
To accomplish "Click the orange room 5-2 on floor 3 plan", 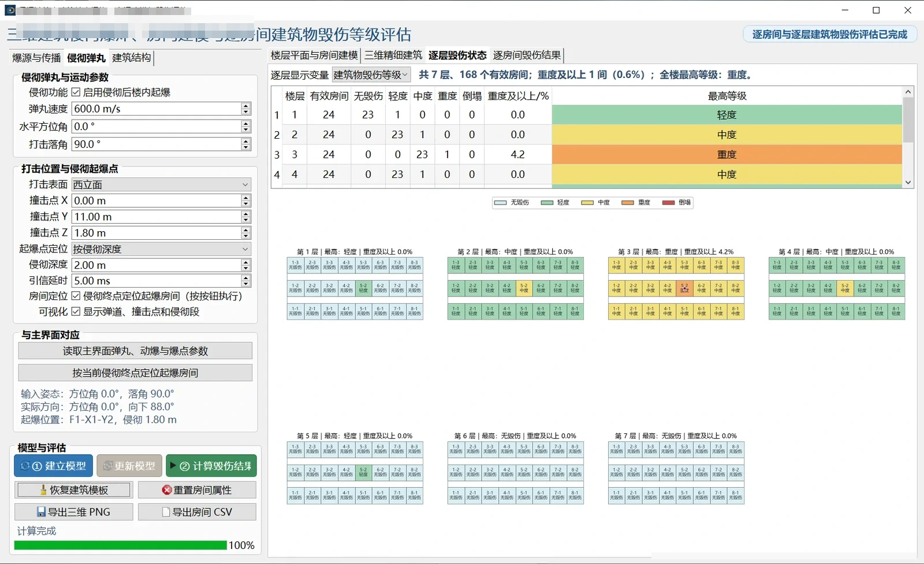I will point(684,288).
